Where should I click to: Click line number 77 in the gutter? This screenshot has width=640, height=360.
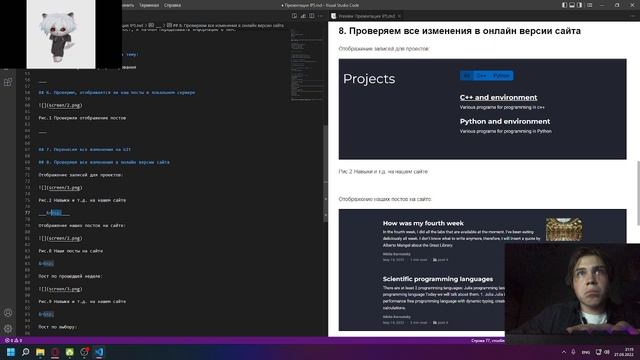tap(27, 213)
